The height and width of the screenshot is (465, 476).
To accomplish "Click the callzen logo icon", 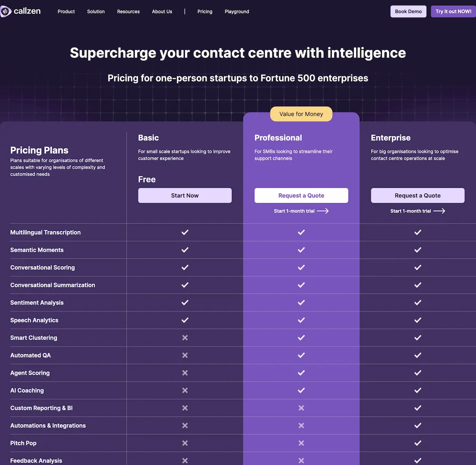I will click(6, 11).
